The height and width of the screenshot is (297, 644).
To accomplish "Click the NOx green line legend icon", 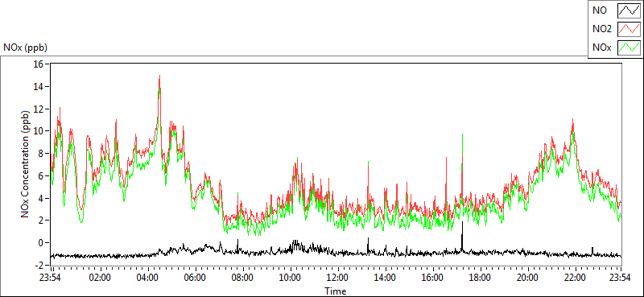I will 629,48.
